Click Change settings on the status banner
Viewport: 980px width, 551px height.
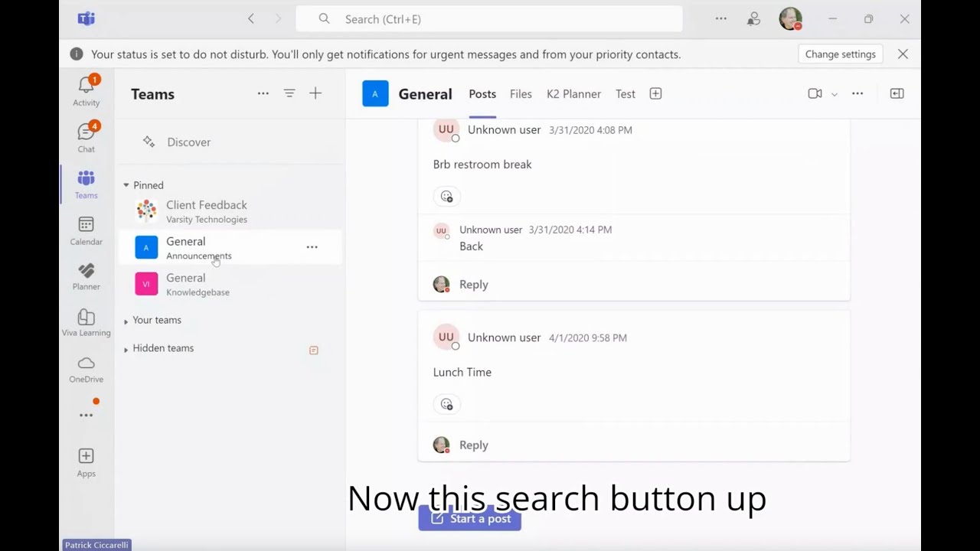tap(840, 54)
